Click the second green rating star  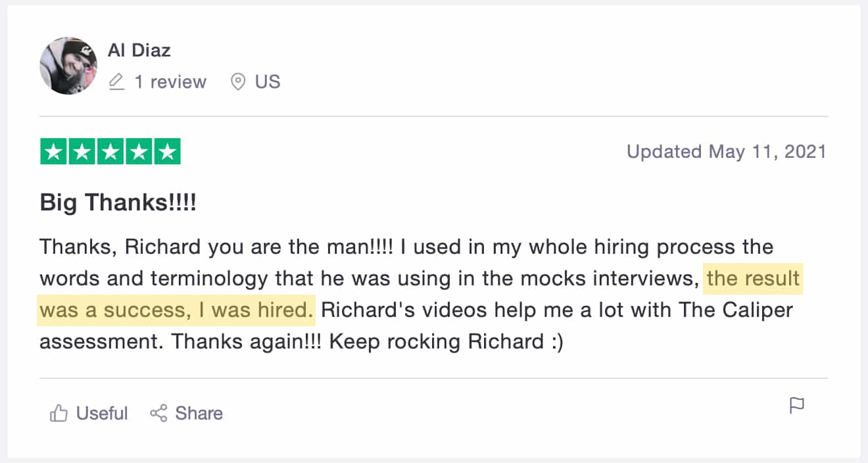[x=82, y=152]
